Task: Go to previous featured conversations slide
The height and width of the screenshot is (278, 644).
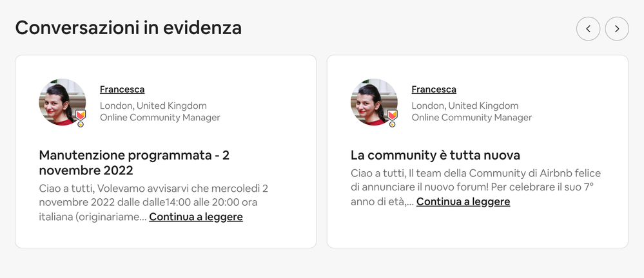Action: [x=588, y=29]
